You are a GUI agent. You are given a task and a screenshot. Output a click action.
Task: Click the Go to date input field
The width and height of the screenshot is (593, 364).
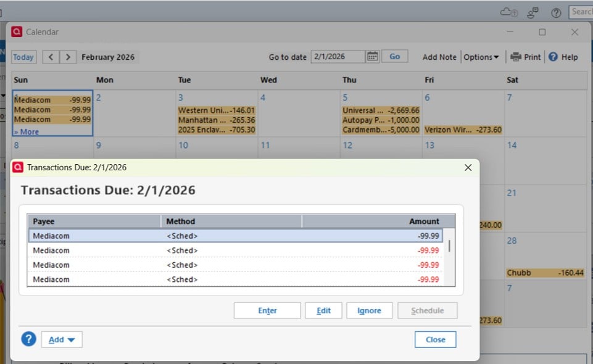(x=338, y=57)
